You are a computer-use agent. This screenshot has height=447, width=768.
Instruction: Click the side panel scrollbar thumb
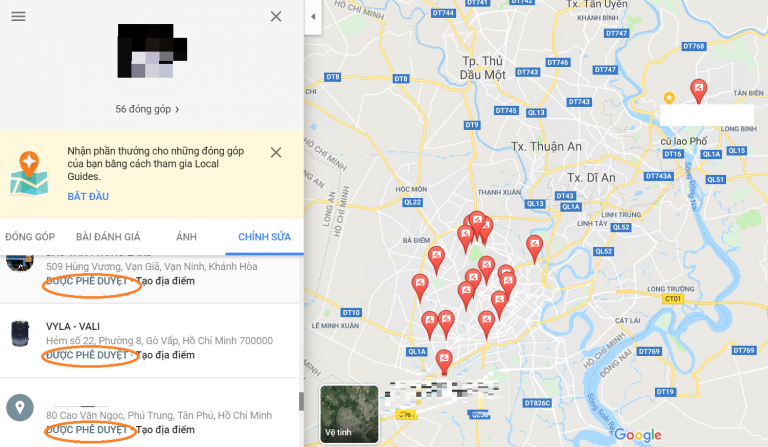click(x=301, y=401)
